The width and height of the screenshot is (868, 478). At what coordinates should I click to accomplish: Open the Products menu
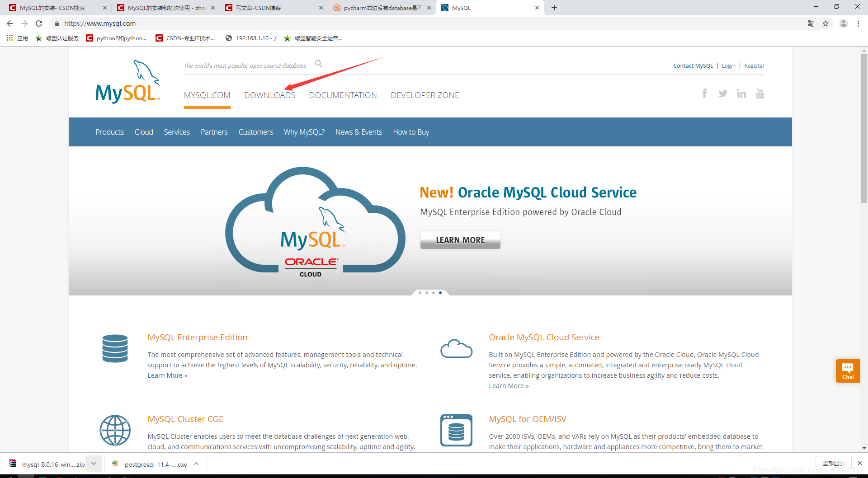(110, 132)
